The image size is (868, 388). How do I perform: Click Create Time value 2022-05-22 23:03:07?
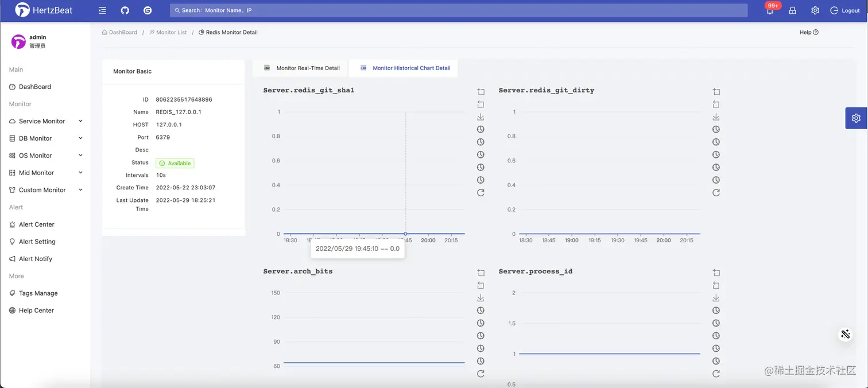[186, 188]
